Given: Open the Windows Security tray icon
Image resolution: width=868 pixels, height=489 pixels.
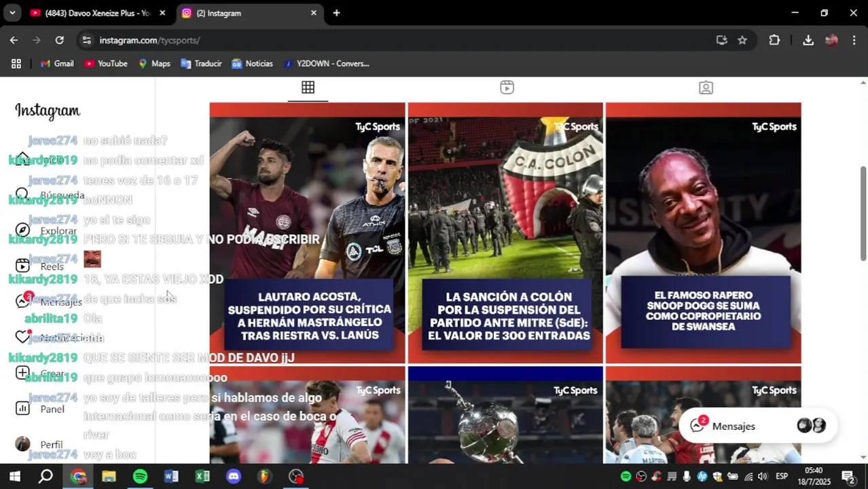Looking at the screenshot, I should 717,476.
